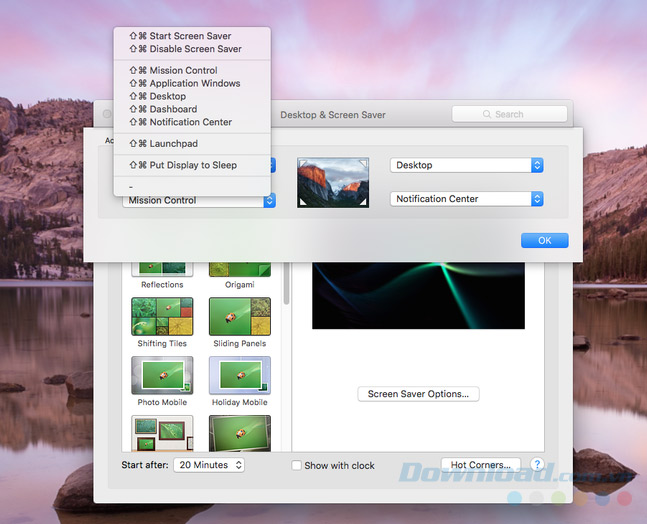
Task: Open the bottom-right Notification Center dropdown
Action: coord(466,199)
